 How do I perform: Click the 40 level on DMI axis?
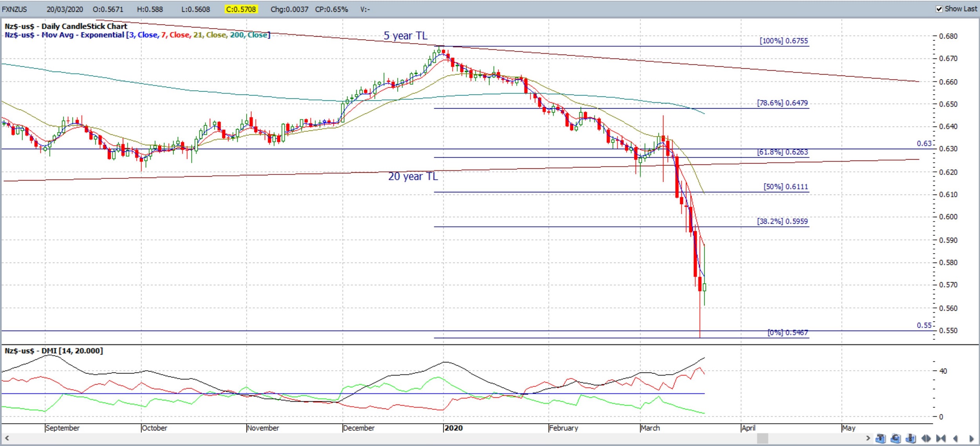pyautogui.click(x=943, y=371)
